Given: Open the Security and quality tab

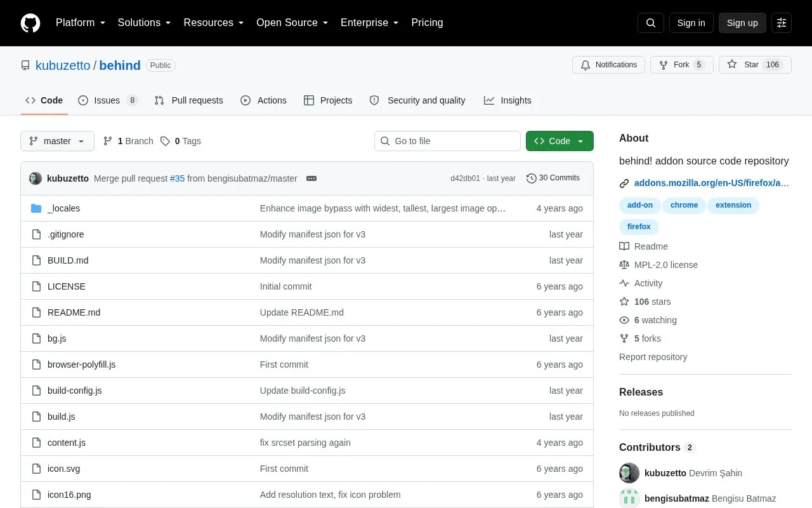Looking at the screenshot, I should (x=417, y=100).
